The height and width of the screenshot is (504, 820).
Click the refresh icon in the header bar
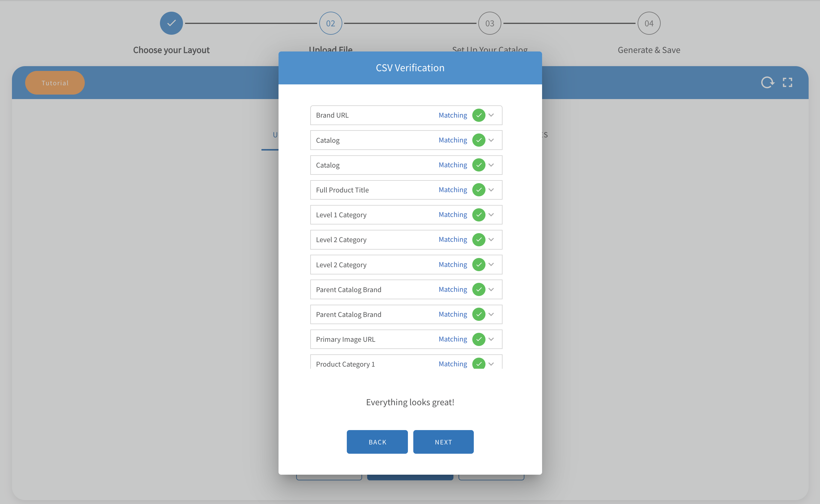pyautogui.click(x=767, y=82)
